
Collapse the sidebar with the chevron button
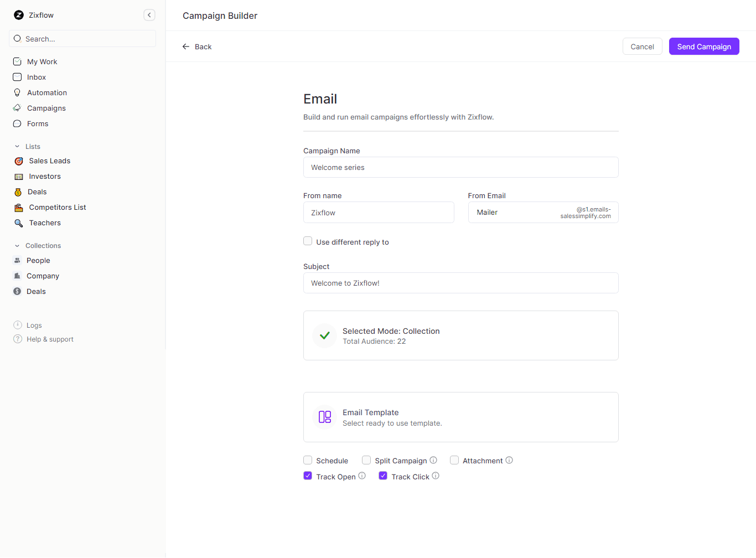pyautogui.click(x=149, y=15)
